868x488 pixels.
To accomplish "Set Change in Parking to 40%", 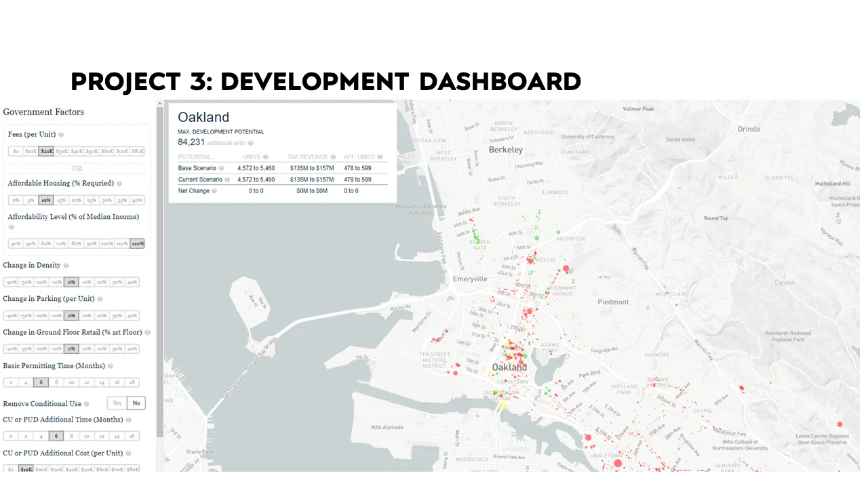I will pos(132,315).
